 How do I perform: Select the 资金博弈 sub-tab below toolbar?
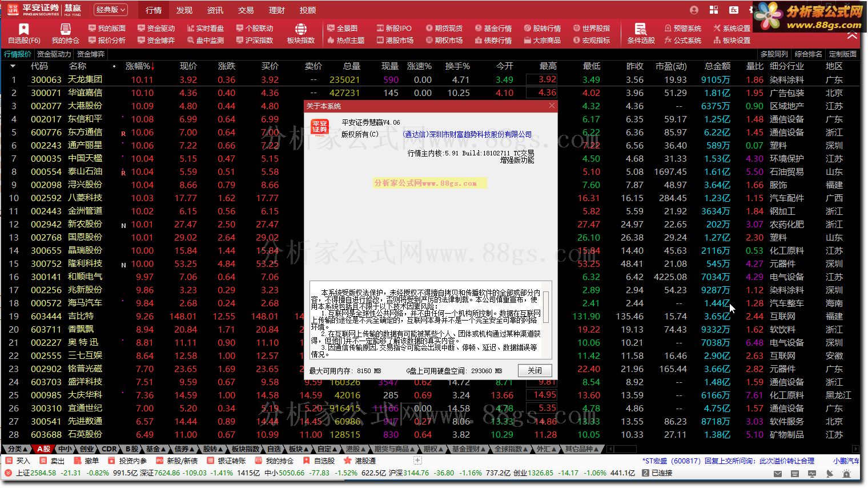point(91,54)
